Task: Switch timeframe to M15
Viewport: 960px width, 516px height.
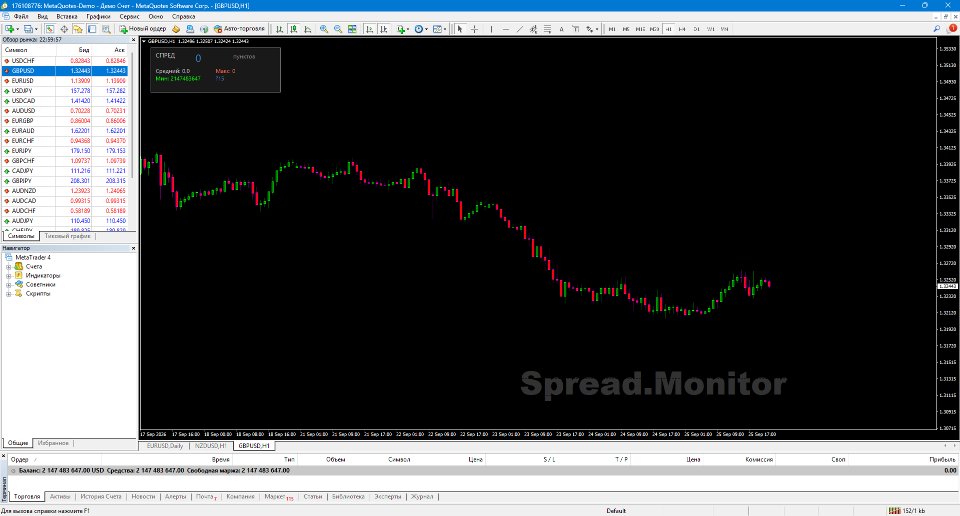Action: (x=640, y=29)
